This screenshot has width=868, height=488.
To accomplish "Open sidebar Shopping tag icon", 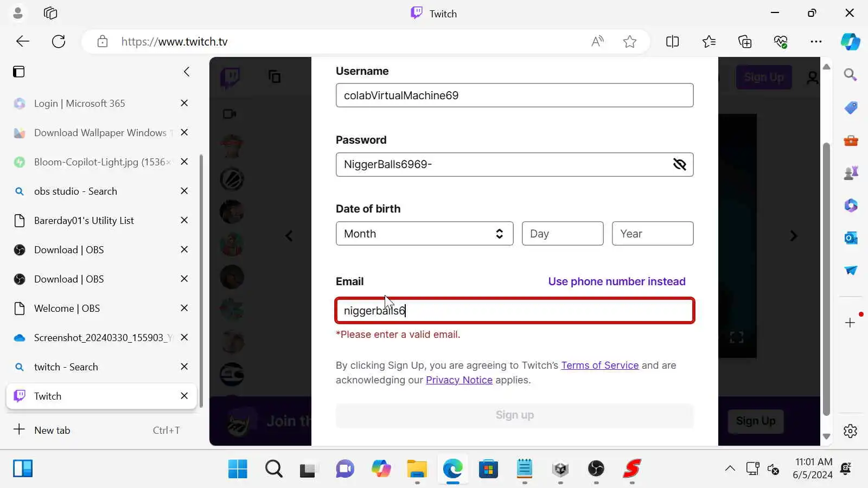I will pos(850,107).
